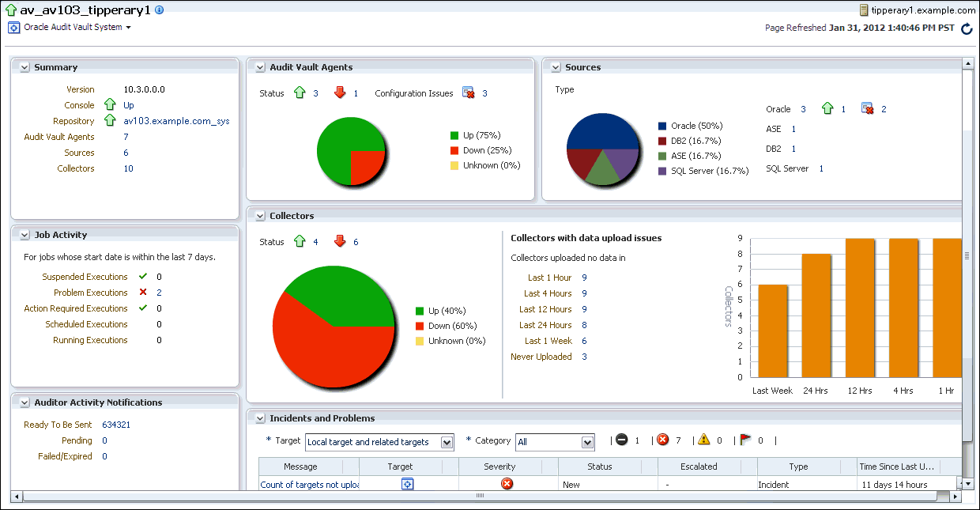Open the Audit Vault Agents count 7 link
This screenshot has width=980, height=510.
[x=126, y=137]
